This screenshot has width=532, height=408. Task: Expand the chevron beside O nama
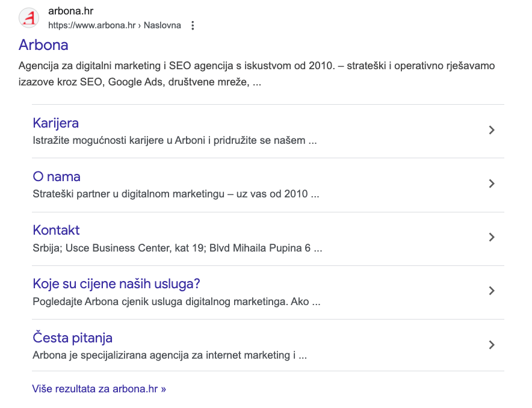[x=492, y=184]
